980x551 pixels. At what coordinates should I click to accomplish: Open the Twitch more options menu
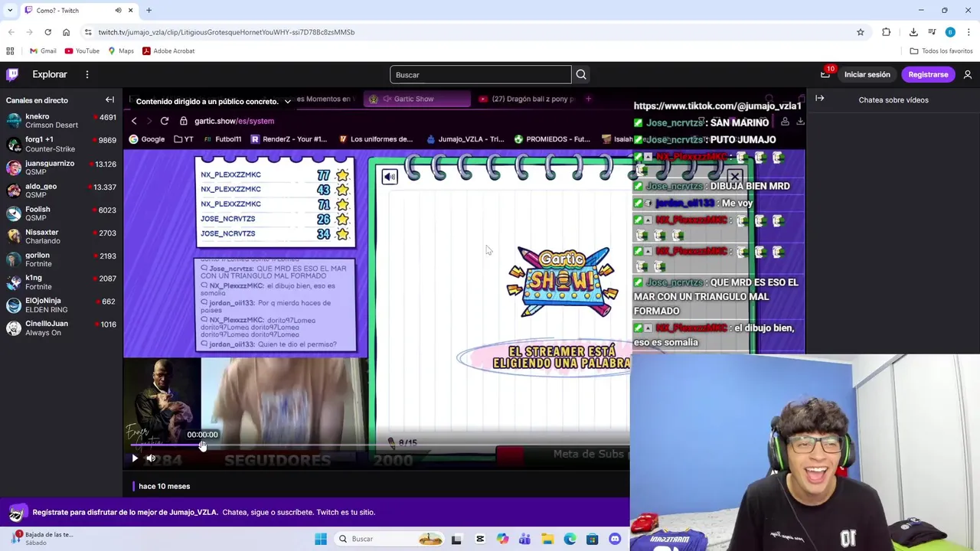click(87, 74)
